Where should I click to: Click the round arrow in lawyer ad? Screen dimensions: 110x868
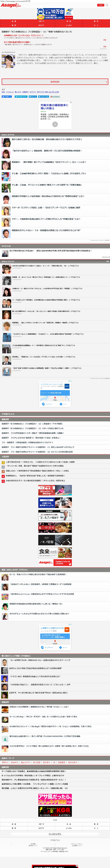coord(55,124)
